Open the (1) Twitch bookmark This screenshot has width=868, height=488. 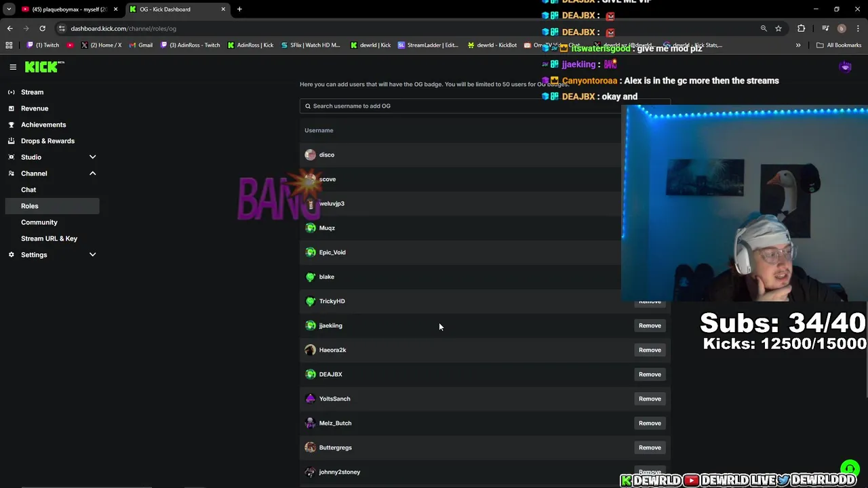coord(43,45)
